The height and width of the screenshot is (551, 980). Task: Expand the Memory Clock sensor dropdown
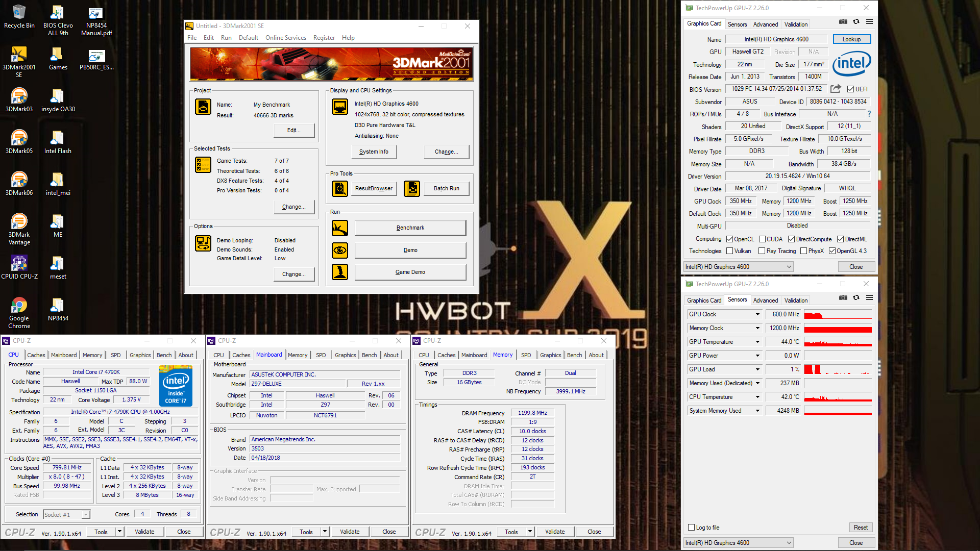(757, 328)
